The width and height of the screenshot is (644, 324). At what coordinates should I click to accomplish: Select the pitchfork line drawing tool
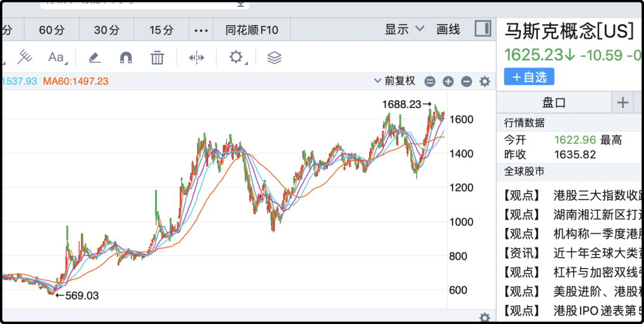pos(24,57)
